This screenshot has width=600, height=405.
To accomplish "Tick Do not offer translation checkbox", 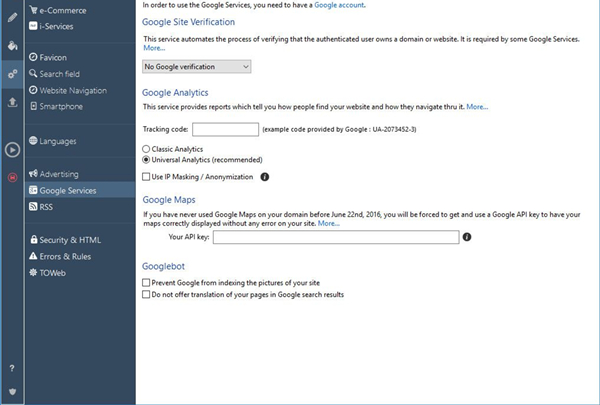I will point(147,295).
